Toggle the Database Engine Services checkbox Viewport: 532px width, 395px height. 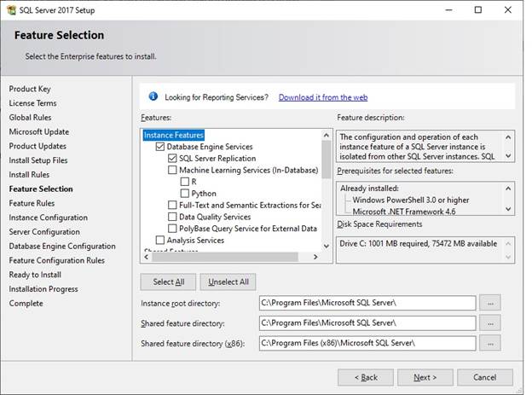[160, 147]
